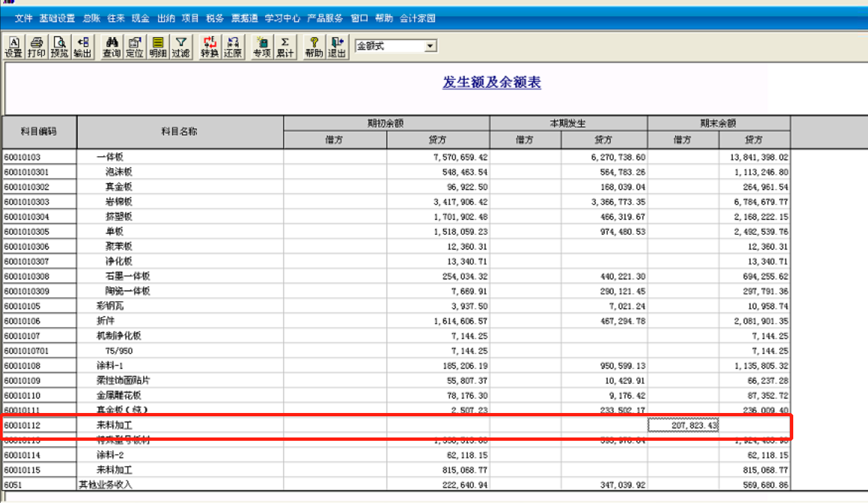The height and width of the screenshot is (503, 868).
Task: Open 预览 (Print Preview) from the toolbar
Action: tap(60, 46)
